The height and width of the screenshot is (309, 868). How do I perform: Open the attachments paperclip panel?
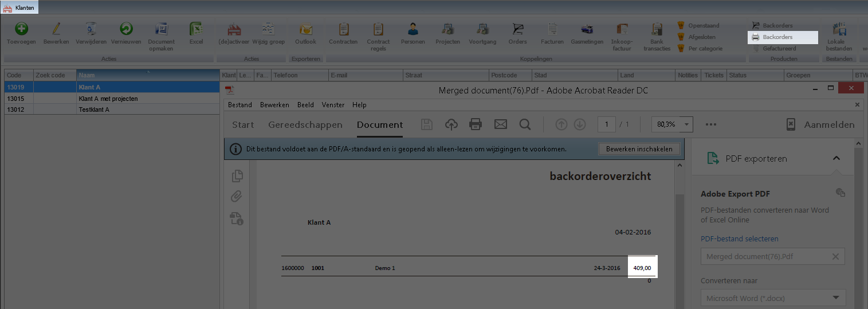pos(237,197)
